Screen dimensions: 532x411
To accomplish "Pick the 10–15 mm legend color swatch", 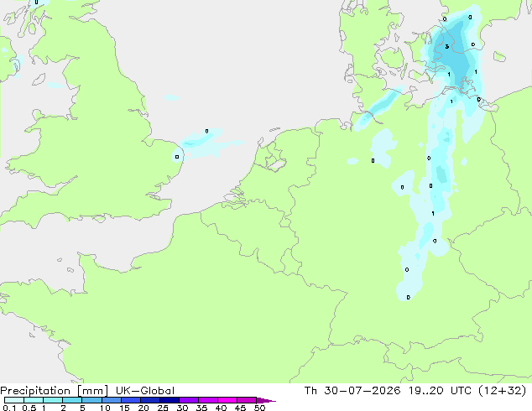I will click(111, 400).
